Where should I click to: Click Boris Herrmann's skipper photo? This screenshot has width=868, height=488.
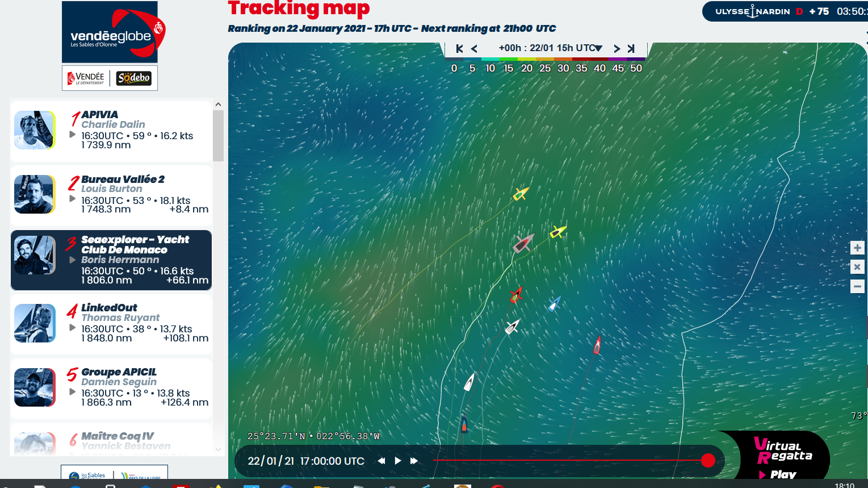pyautogui.click(x=35, y=255)
